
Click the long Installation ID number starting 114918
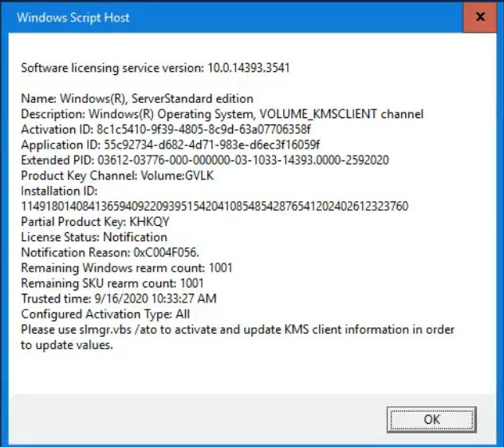click(215, 206)
